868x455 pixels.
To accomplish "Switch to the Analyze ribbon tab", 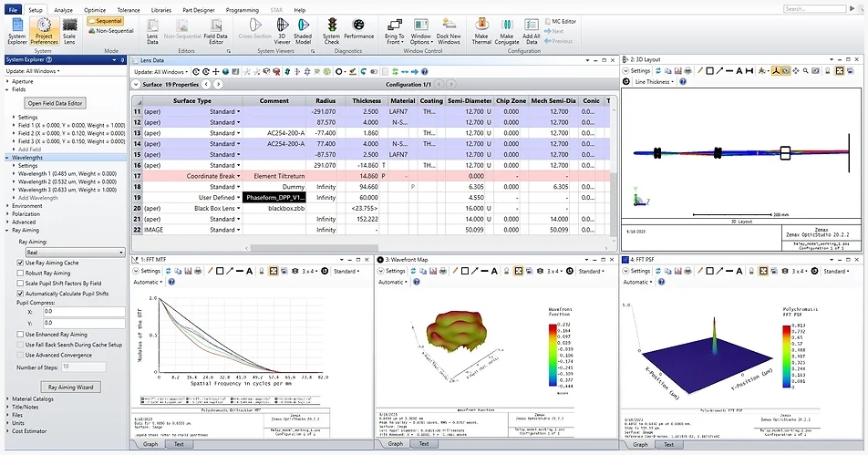I will (63, 9).
